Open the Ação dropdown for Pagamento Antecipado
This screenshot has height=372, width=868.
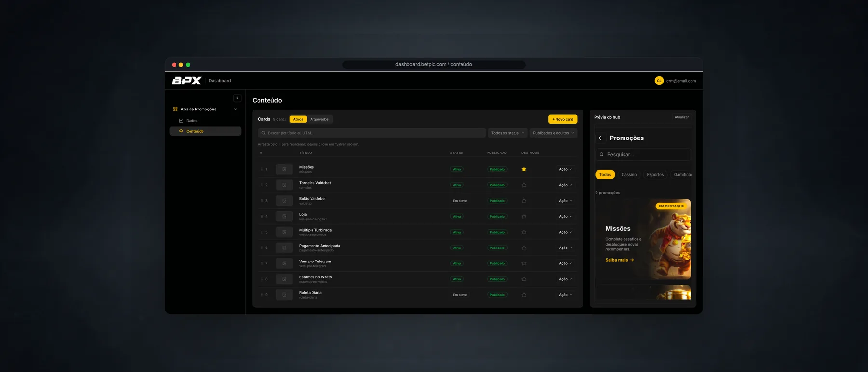(566, 248)
